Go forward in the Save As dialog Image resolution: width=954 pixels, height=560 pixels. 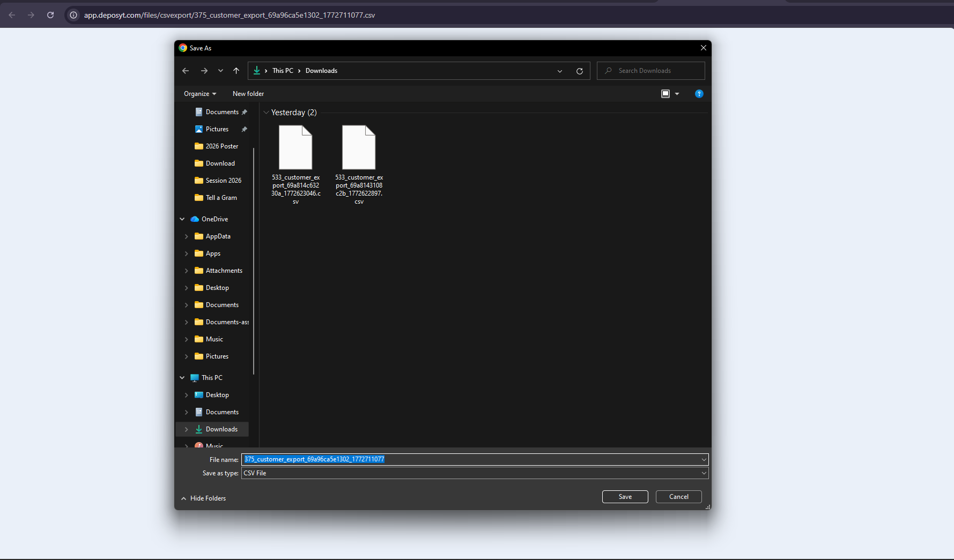204,71
